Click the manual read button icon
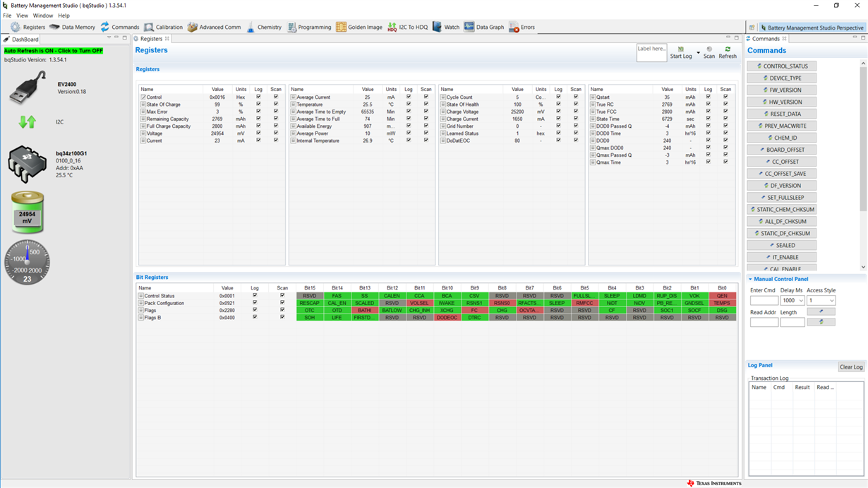The image size is (868, 488). 821,322
